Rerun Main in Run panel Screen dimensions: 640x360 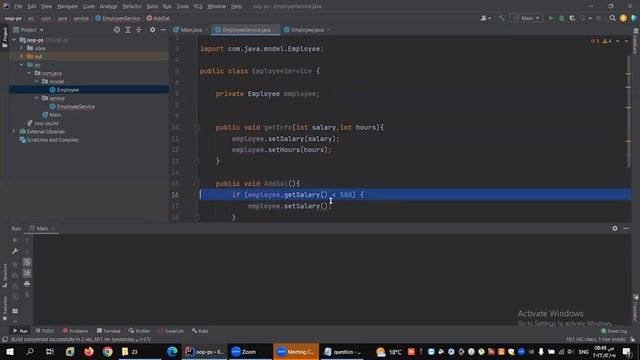(15, 240)
